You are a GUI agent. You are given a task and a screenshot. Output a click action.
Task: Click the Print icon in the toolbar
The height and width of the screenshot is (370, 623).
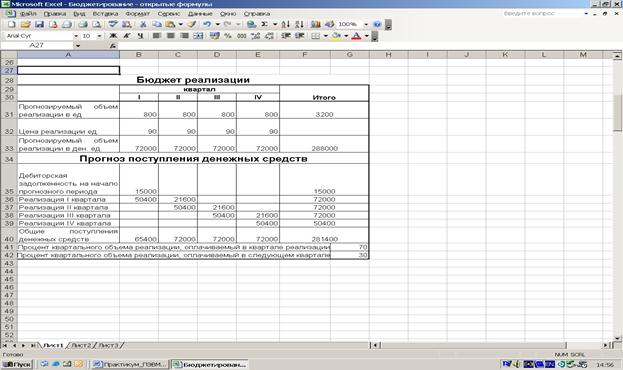[x=83, y=25]
